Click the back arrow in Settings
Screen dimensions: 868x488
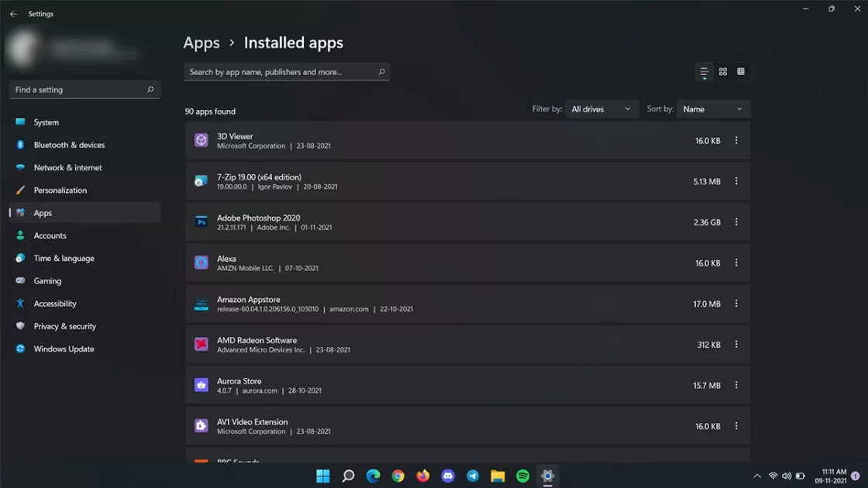[13, 14]
